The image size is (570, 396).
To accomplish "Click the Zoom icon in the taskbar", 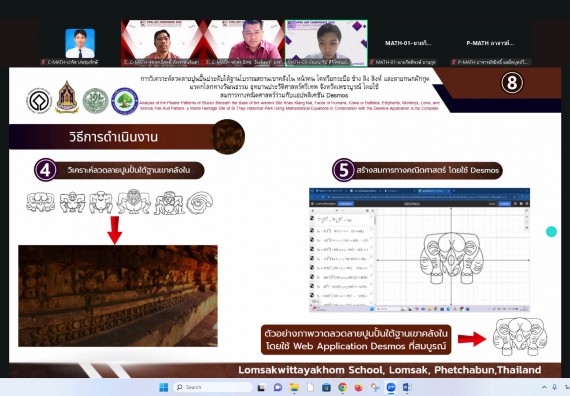I will coord(391,388).
